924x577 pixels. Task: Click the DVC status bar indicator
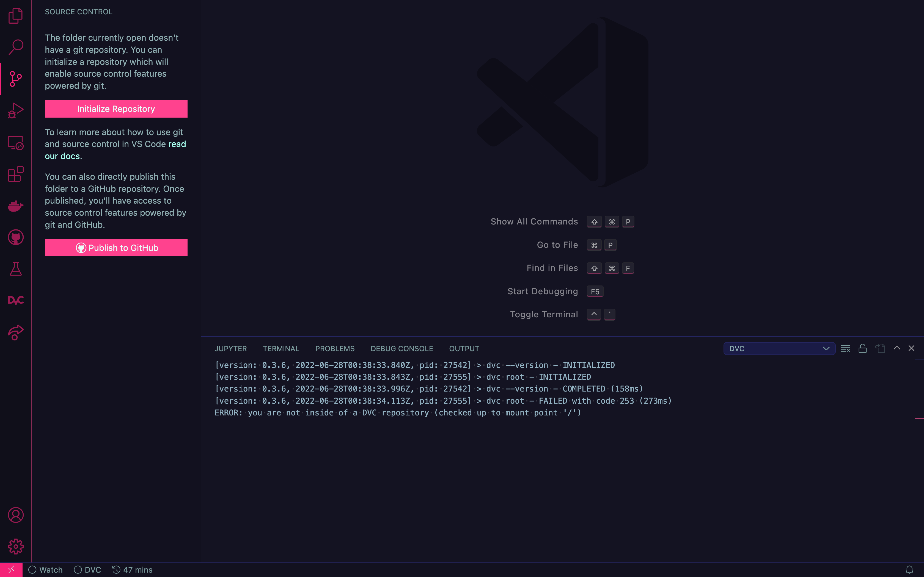88,570
